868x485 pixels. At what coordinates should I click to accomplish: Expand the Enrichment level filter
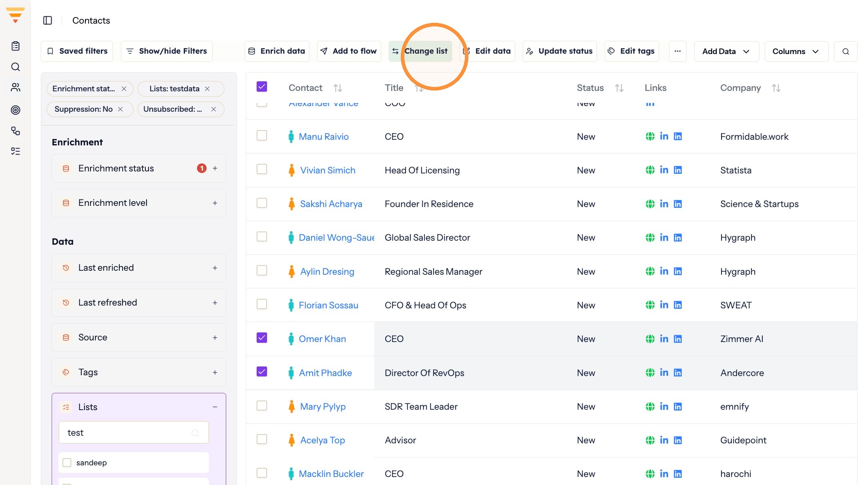click(x=215, y=203)
